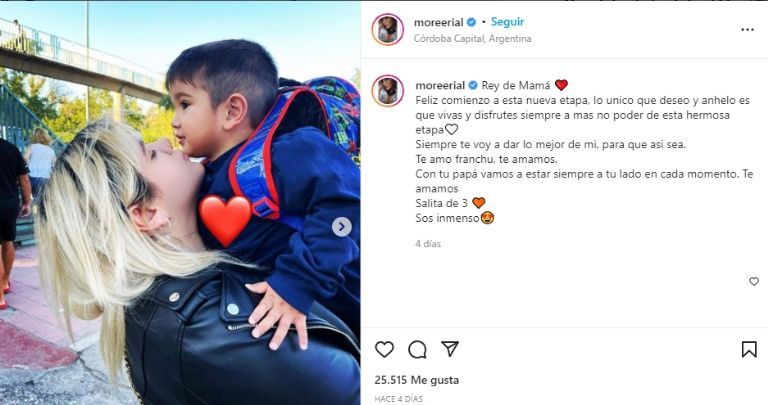768x405 pixels.
Task: Like the caption comment with small heart
Action: click(x=754, y=282)
